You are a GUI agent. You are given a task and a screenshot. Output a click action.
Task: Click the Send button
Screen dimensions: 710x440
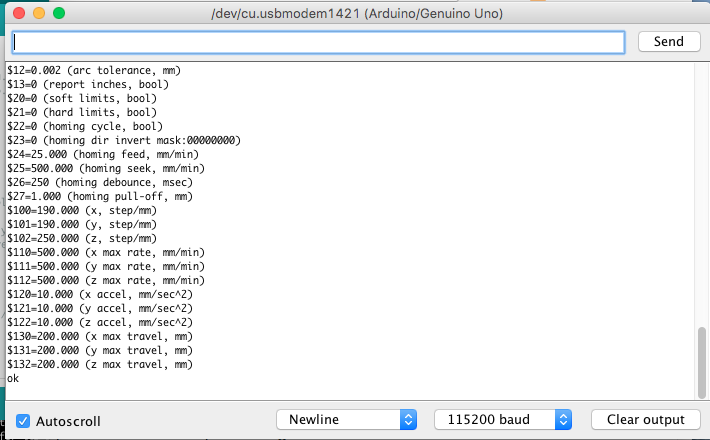(669, 42)
